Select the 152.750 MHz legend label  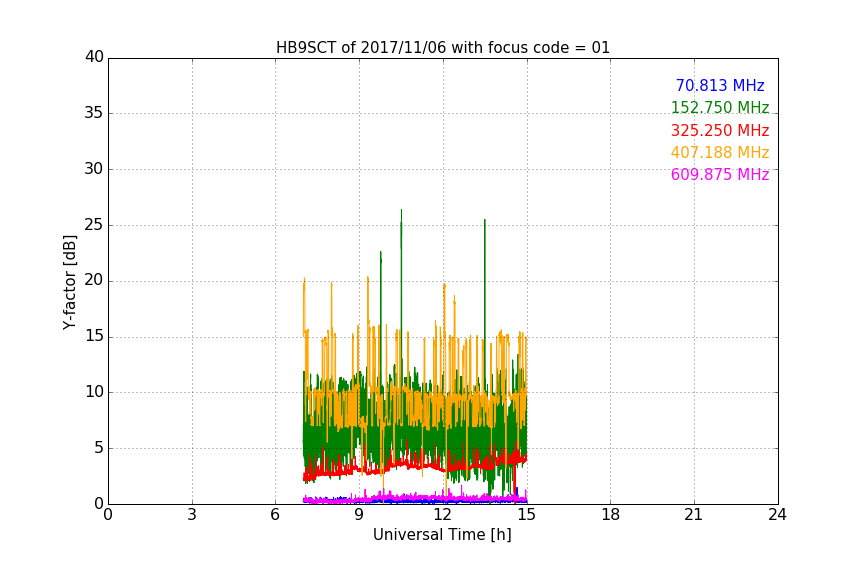tap(720, 107)
